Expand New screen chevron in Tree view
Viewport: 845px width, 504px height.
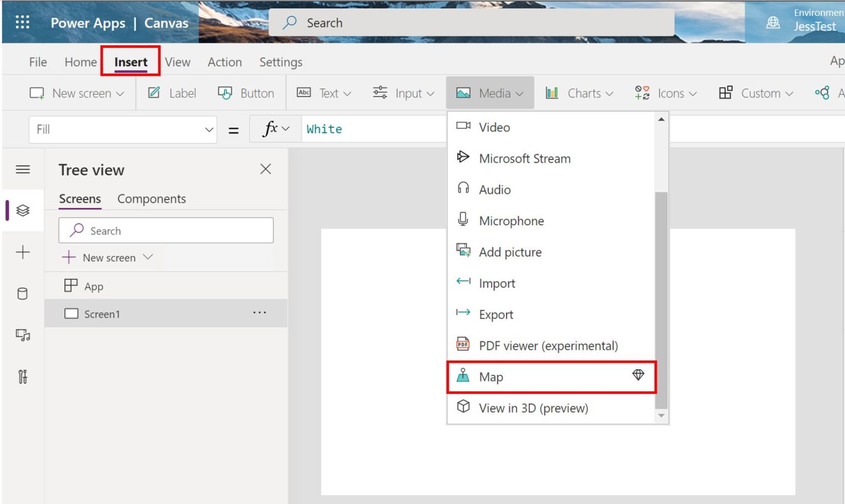point(147,257)
